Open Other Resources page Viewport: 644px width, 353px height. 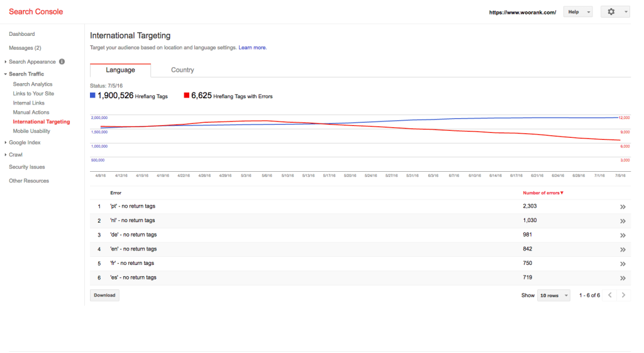29,181
